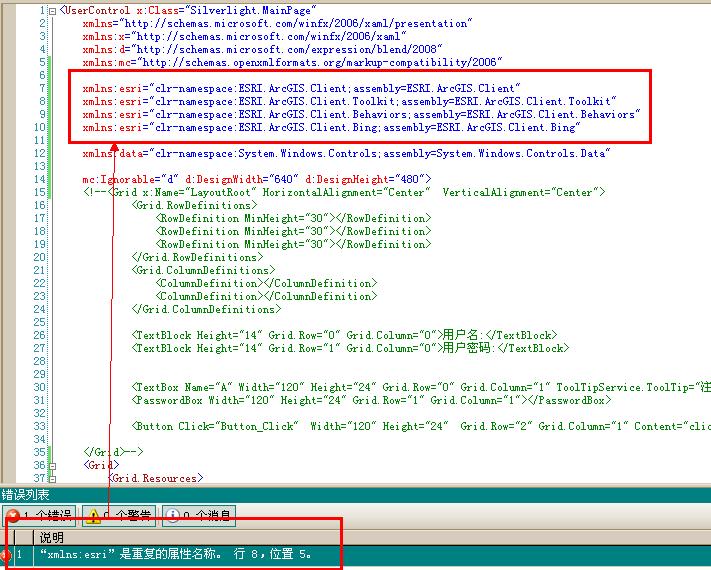Click line number 8 in the gutter
Viewport: 711px width, 570px height.
coord(42,101)
